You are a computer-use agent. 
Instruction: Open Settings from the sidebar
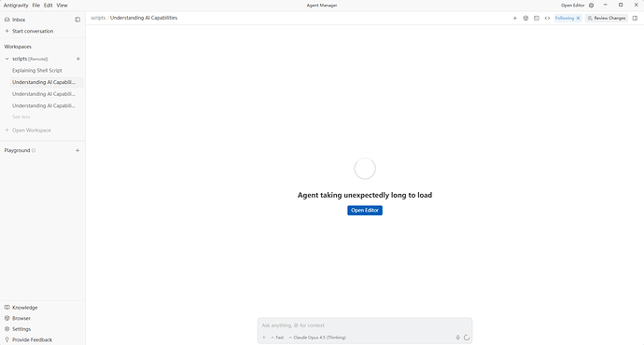[x=18, y=329]
